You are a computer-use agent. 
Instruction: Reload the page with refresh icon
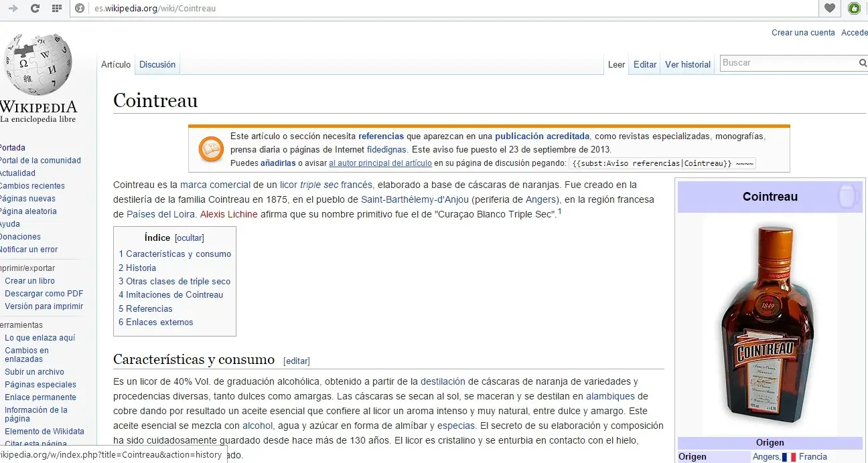(x=35, y=9)
